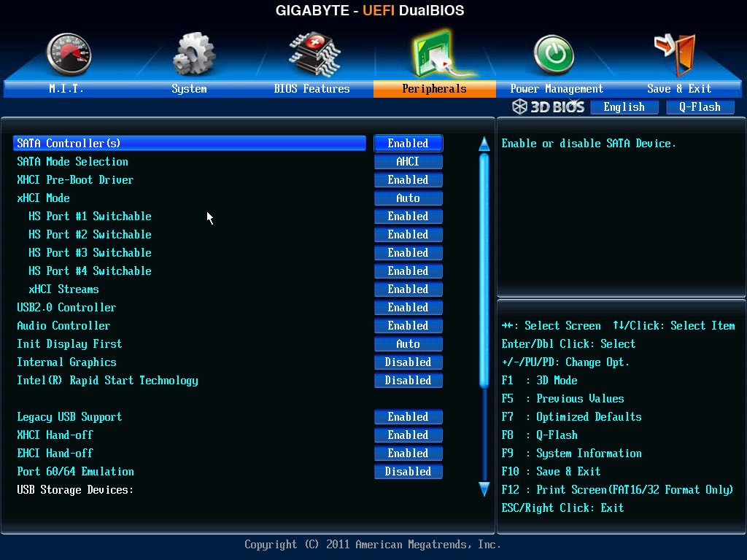Open the Power Management tab
747x560 pixels.
[557, 88]
